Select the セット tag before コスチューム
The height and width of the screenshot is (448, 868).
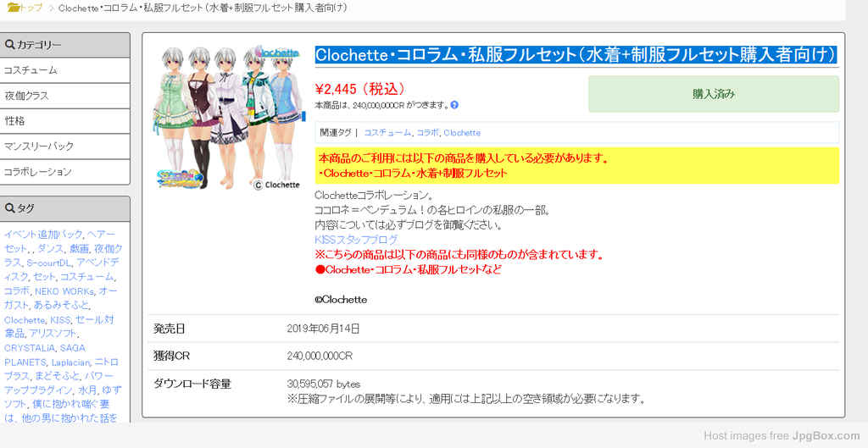tap(44, 277)
